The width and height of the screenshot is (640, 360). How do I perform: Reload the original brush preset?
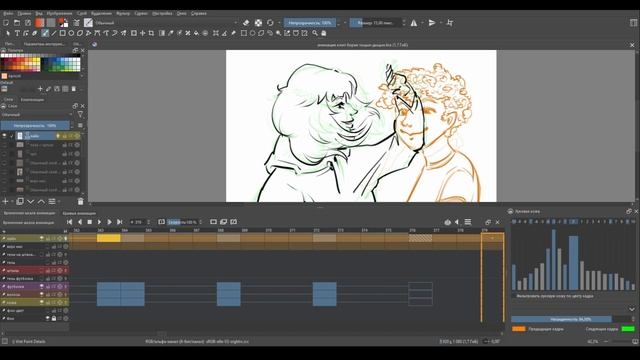pyautogui.click(x=270, y=23)
